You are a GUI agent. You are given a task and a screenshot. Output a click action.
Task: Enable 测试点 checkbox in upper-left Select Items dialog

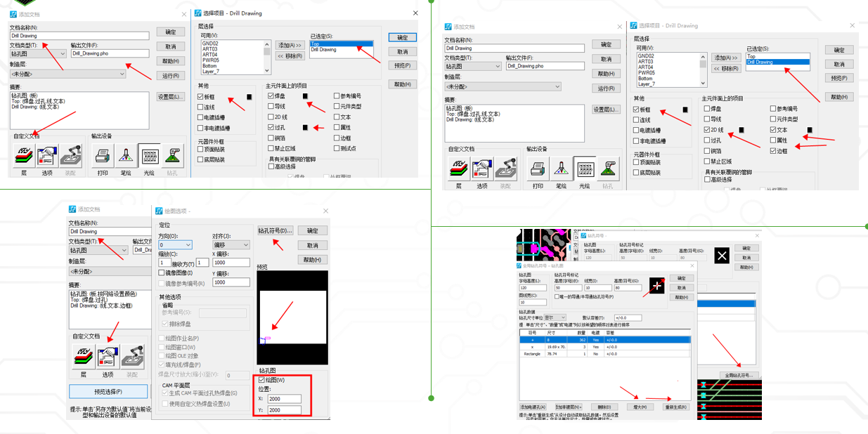(337, 149)
